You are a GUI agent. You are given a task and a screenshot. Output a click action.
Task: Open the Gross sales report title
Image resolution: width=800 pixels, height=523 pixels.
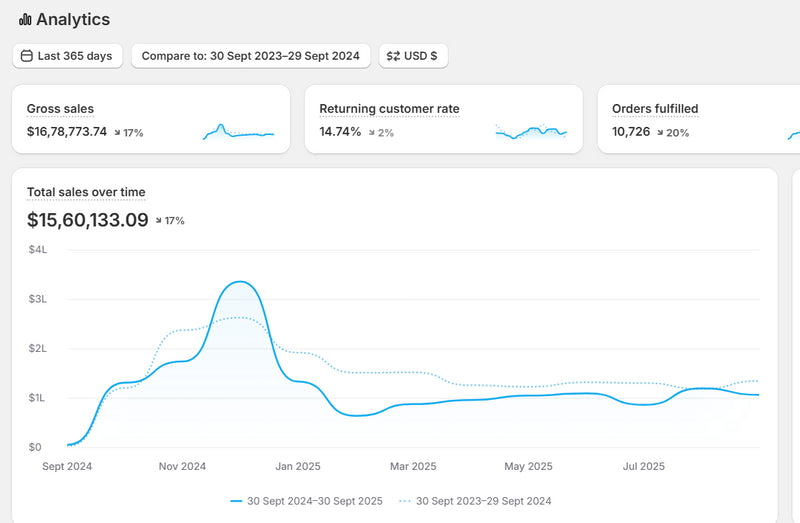pyautogui.click(x=60, y=109)
